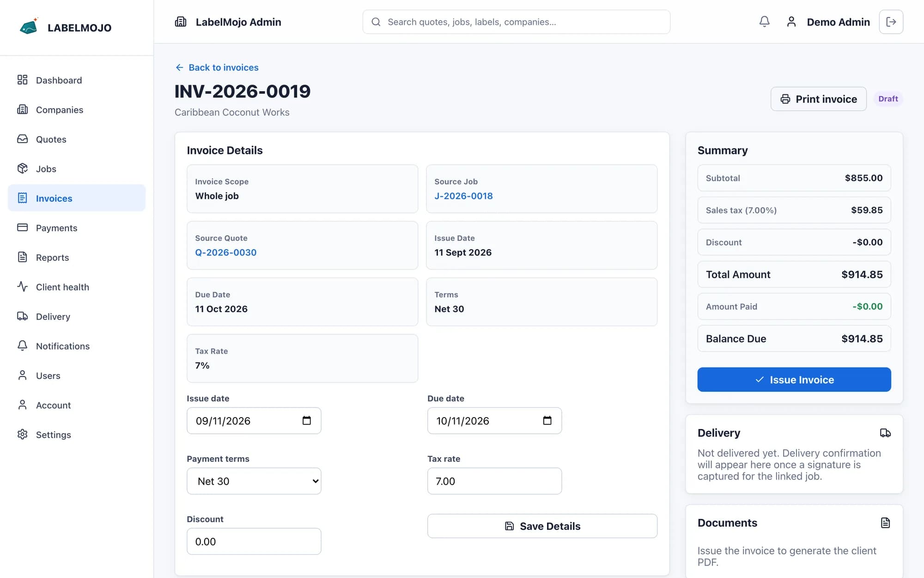The height and width of the screenshot is (578, 924).
Task: Click the Sales tax $59.85 value
Action: pyautogui.click(x=867, y=210)
